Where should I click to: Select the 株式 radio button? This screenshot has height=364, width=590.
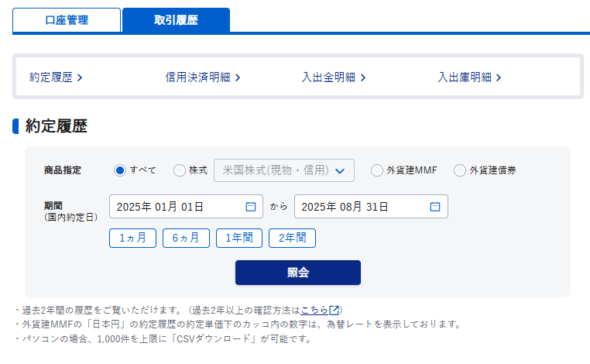point(180,170)
